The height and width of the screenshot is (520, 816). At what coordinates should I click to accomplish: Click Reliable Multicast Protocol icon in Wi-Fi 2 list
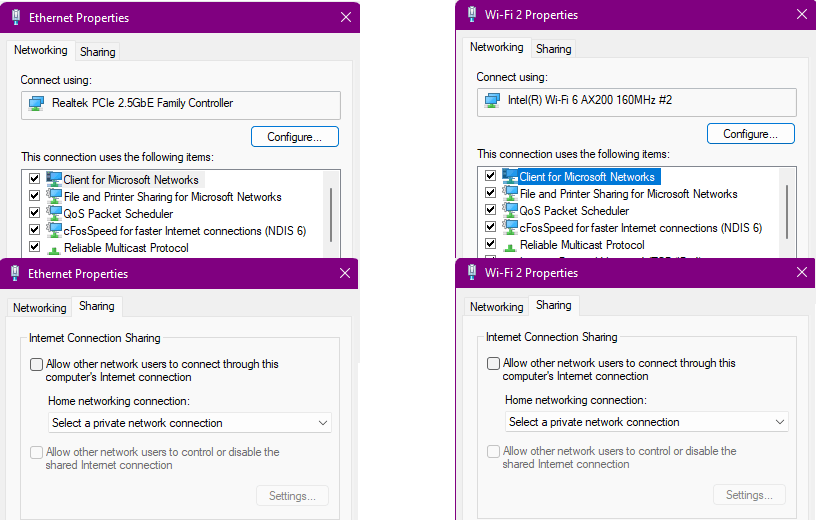[509, 246]
